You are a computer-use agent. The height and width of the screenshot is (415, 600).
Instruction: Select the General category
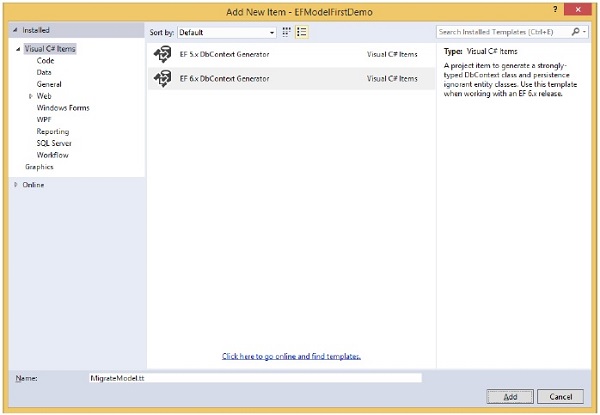coord(49,85)
